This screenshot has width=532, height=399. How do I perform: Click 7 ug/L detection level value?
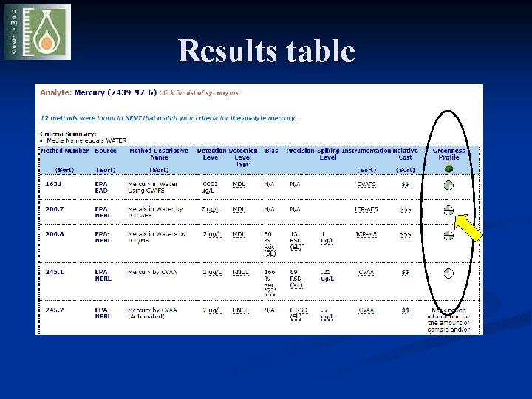pyautogui.click(x=210, y=209)
